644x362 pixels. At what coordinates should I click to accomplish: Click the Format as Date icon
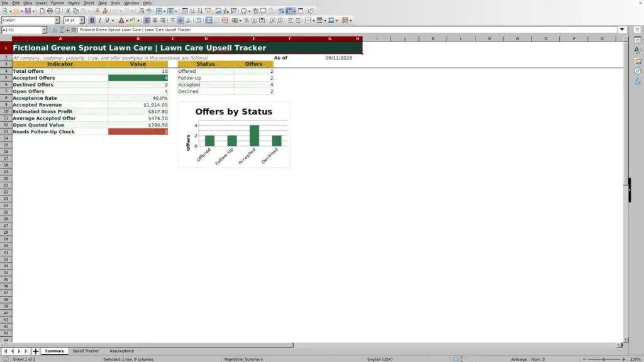pos(262,21)
